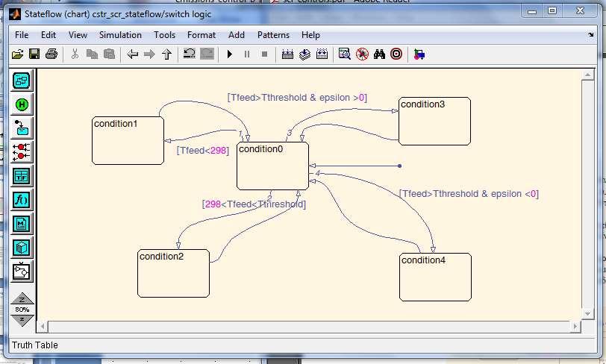Select the condition3 state box
Image resolution: width=606 pixels, height=364 pixels.
(x=434, y=122)
